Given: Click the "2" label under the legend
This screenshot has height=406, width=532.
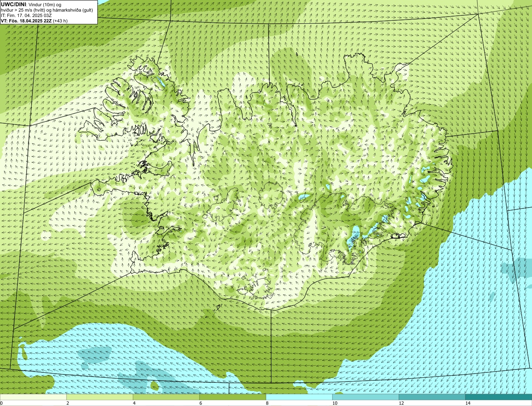Looking at the screenshot, I should [x=67, y=403].
